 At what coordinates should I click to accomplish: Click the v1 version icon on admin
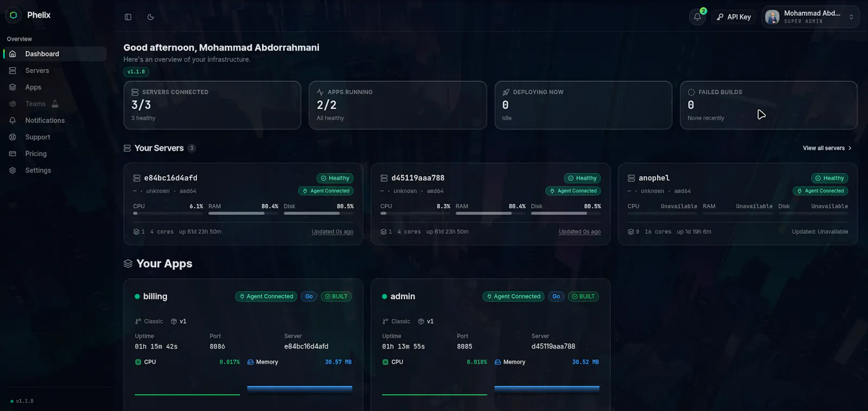(x=421, y=322)
